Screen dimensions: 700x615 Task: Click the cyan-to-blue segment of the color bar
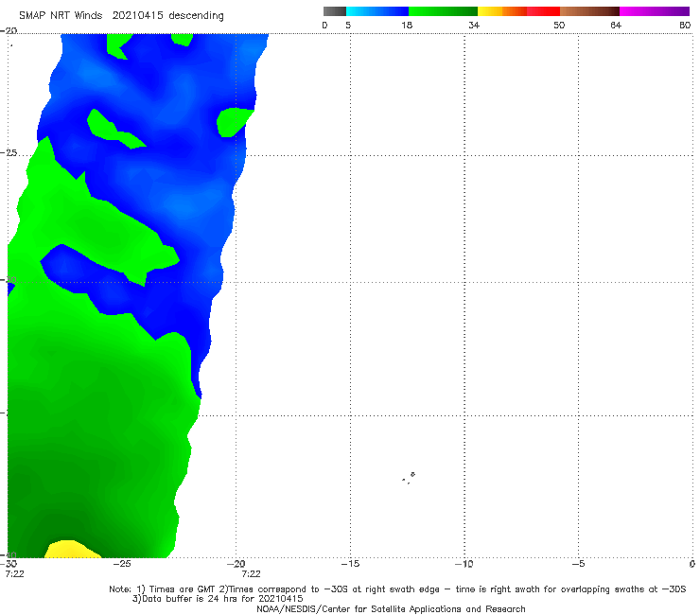(377, 11)
